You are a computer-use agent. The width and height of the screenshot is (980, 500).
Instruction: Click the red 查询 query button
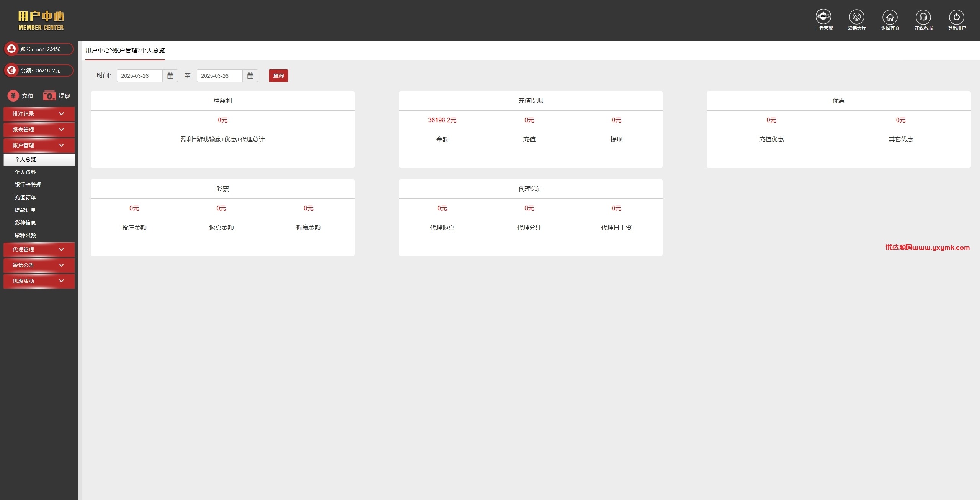(x=278, y=75)
